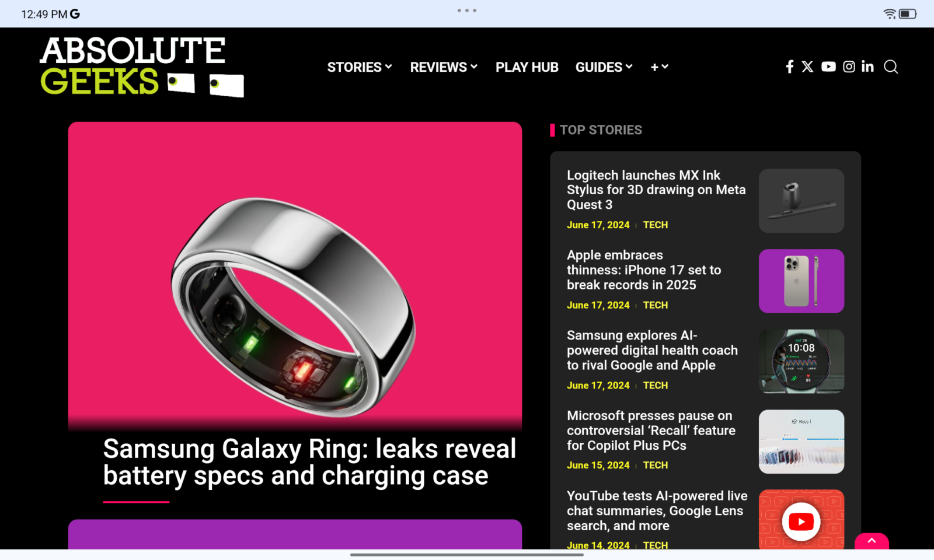The image size is (934, 560).
Task: Open the Instagram social icon
Action: coord(849,66)
